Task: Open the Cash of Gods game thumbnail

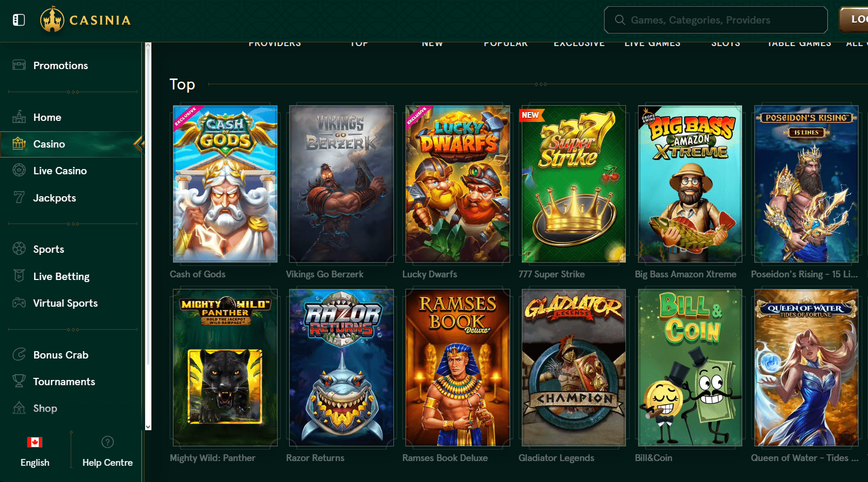Action: click(x=225, y=184)
